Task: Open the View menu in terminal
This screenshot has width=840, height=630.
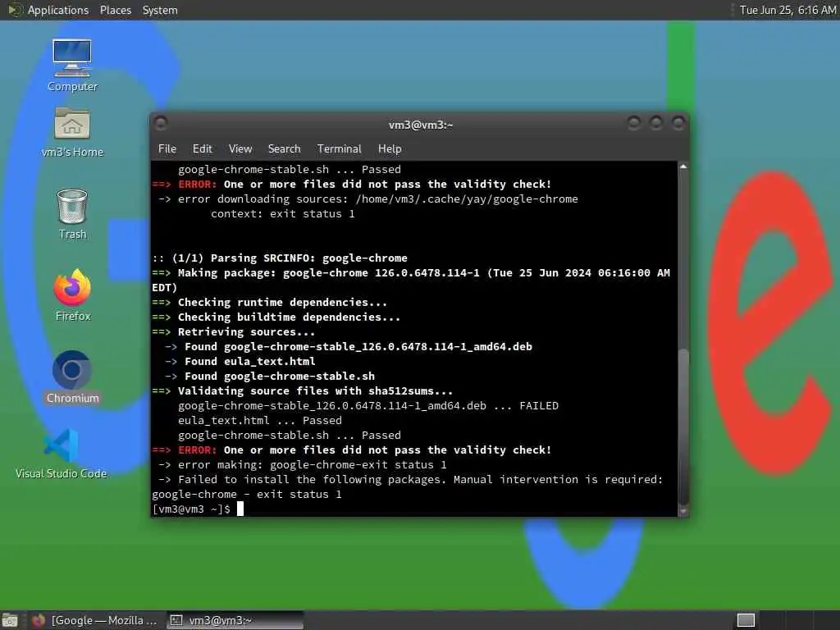Action: click(x=240, y=149)
